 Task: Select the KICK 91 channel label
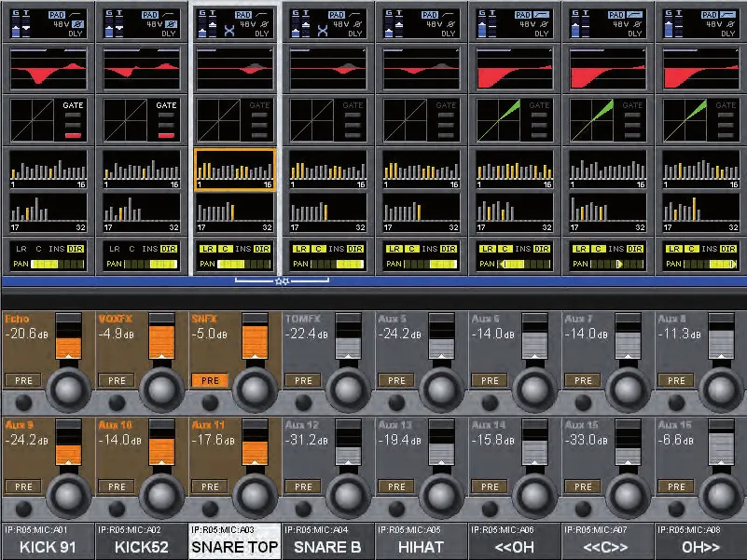[x=48, y=541]
